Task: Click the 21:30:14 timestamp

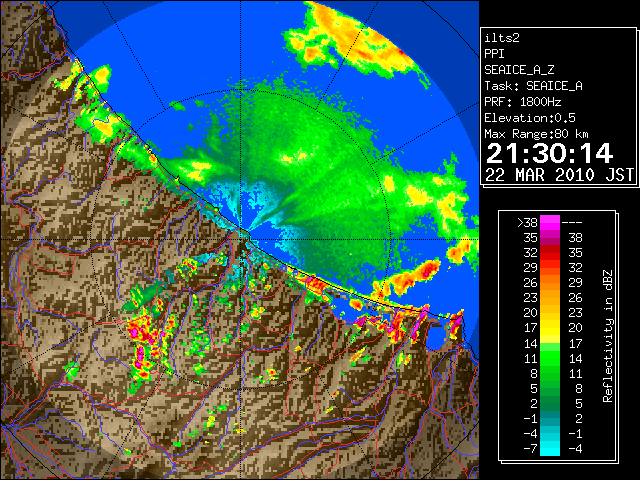Action: (549, 153)
